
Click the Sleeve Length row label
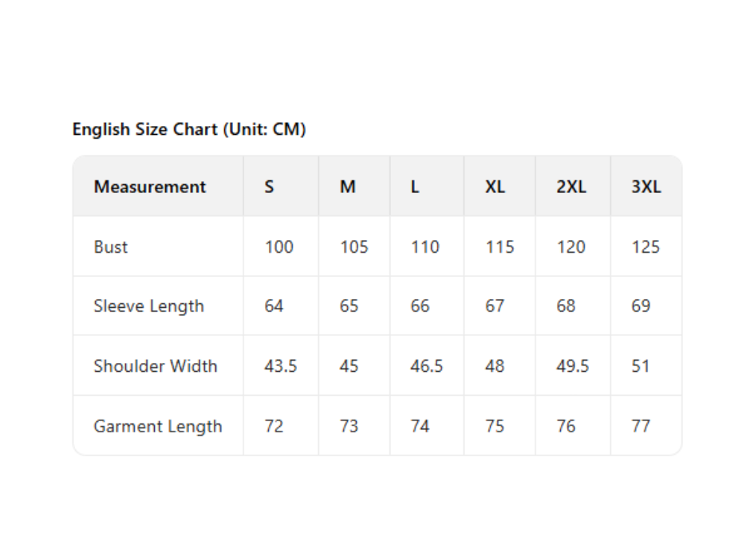pyautogui.click(x=149, y=306)
